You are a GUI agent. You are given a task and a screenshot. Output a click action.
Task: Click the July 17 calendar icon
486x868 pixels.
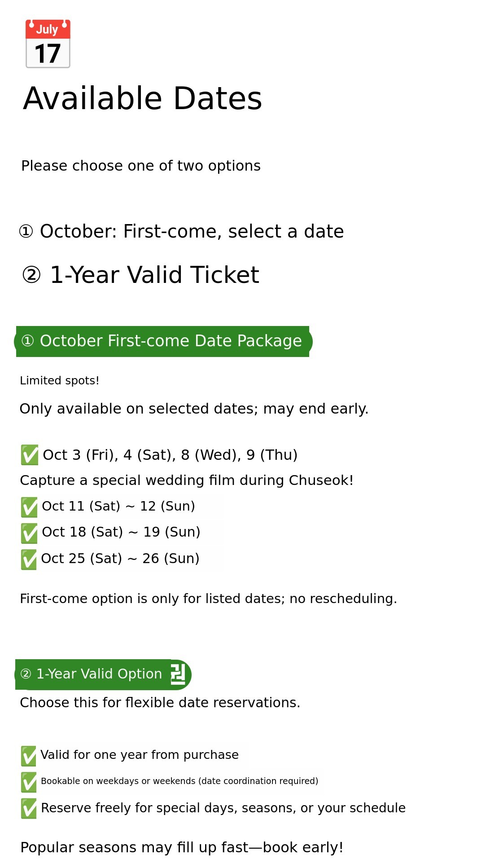(x=48, y=44)
